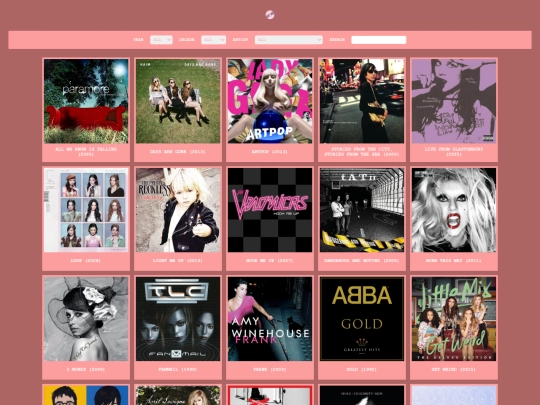Open the Avril Lavigne cover in bottom row
Viewport: 540px width, 405px height.
[178, 395]
